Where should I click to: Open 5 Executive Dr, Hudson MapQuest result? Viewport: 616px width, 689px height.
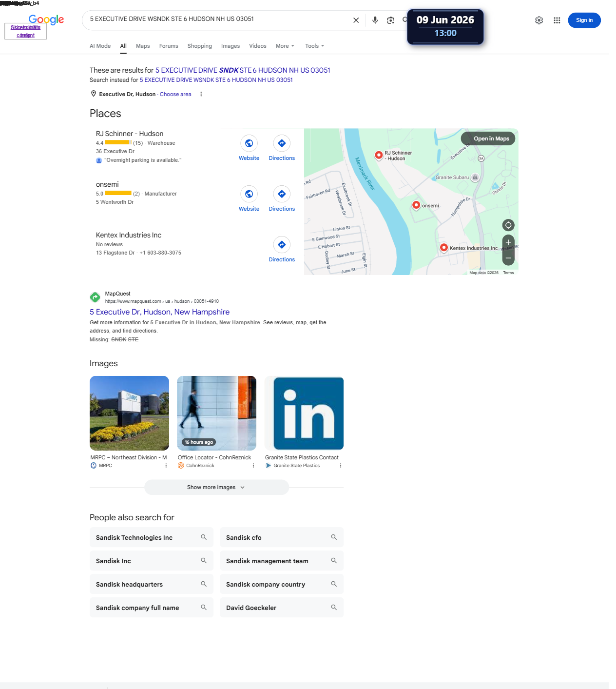pyautogui.click(x=159, y=312)
